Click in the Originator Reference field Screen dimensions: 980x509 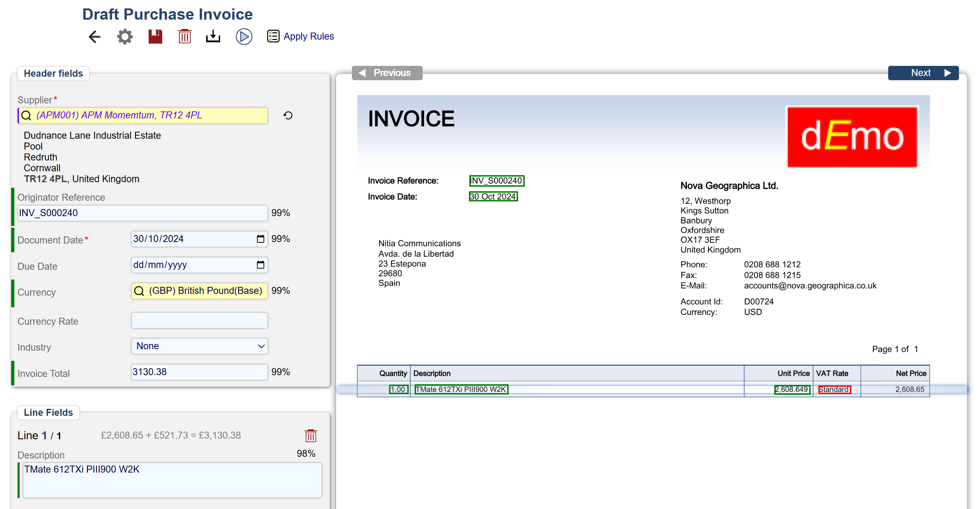coord(143,213)
